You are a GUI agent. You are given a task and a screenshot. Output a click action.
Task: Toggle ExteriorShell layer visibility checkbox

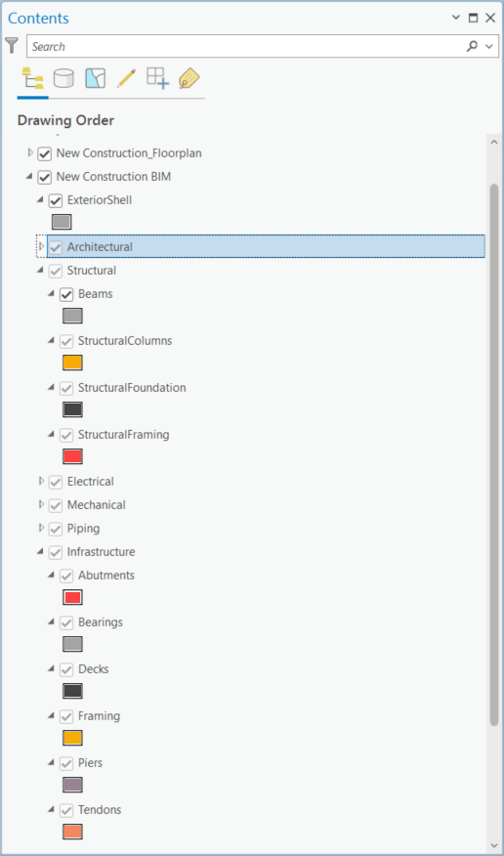(56, 201)
